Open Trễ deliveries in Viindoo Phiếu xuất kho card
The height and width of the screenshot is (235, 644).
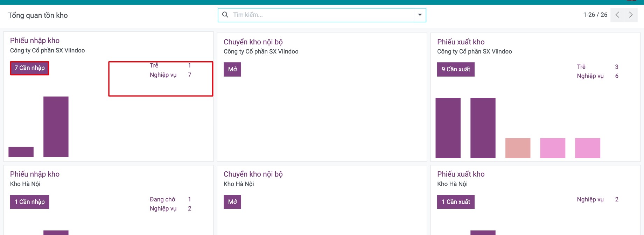[x=581, y=67]
